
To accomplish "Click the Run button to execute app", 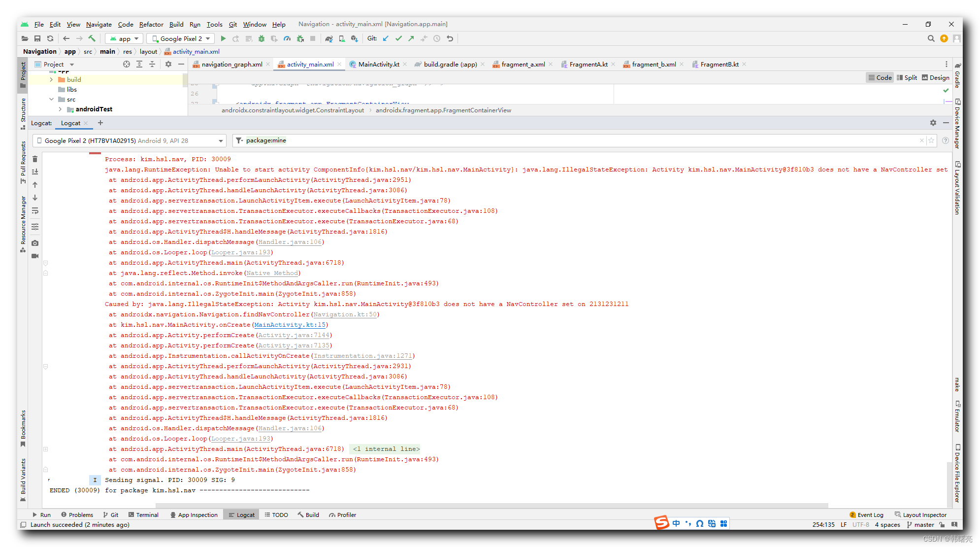I will click(x=223, y=38).
